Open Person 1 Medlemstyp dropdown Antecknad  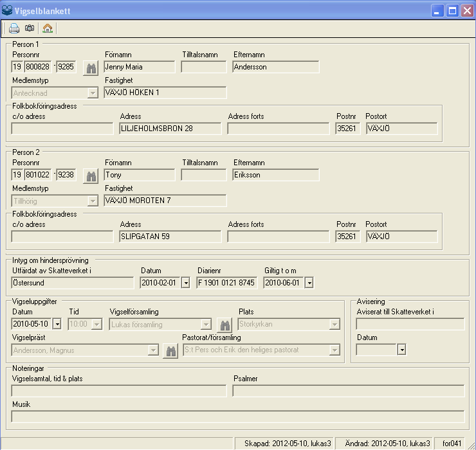[x=93, y=93]
